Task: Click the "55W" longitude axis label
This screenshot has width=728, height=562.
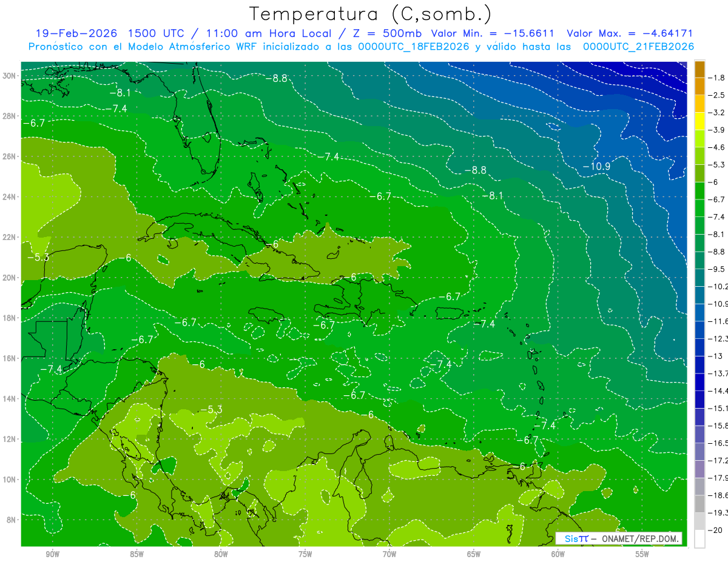Action: pyautogui.click(x=642, y=554)
